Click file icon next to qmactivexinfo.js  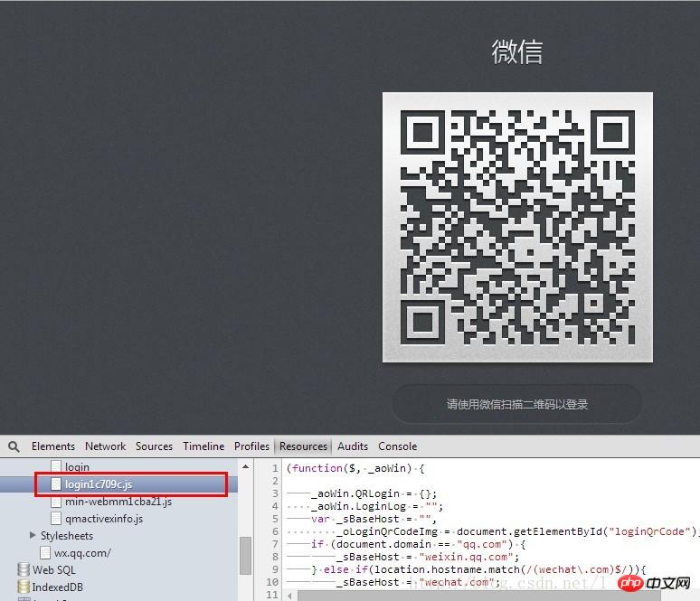(56, 519)
